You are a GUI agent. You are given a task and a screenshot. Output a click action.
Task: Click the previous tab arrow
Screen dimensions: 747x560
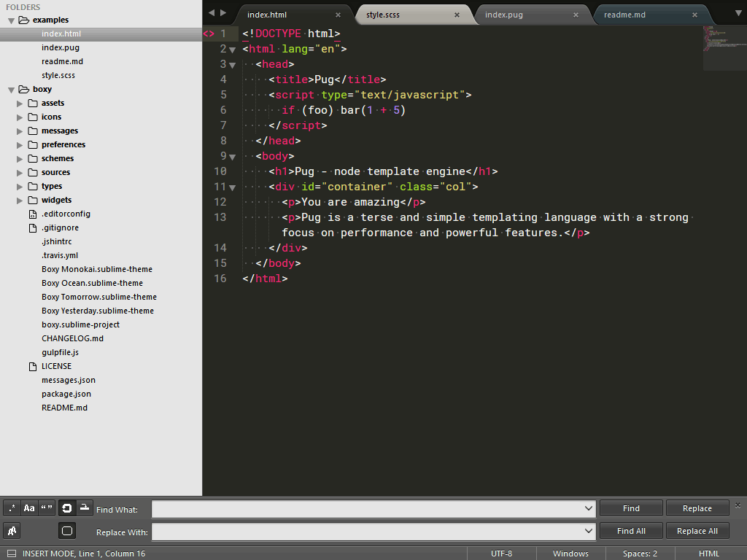tap(212, 13)
